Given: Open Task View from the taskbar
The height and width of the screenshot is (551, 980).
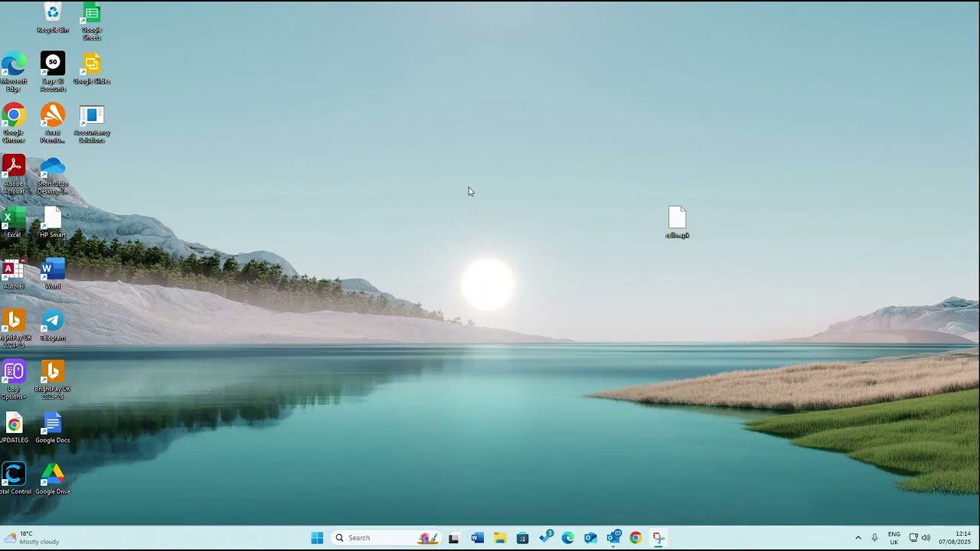Looking at the screenshot, I should click(x=454, y=538).
